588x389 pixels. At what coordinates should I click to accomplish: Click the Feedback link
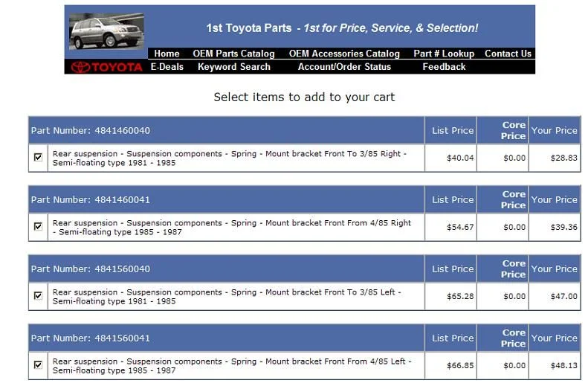coord(444,67)
